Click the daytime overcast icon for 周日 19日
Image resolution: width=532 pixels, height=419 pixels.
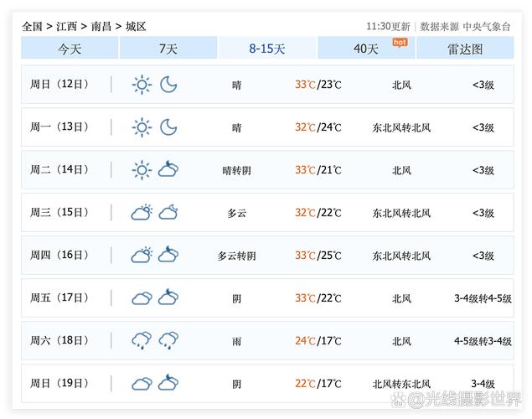click(142, 384)
